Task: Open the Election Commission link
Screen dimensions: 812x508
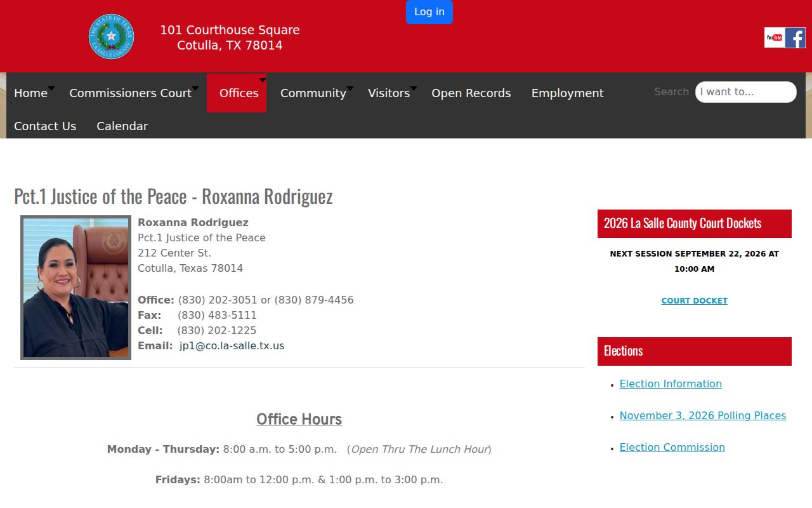Action: pos(672,447)
